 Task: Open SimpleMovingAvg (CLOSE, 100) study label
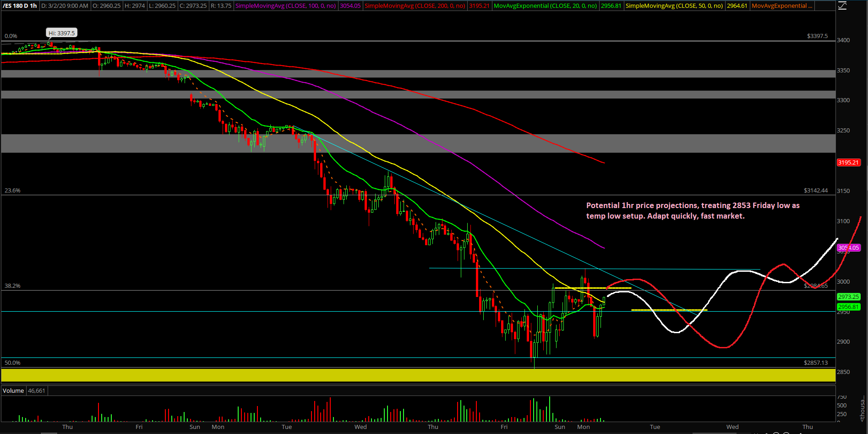[285, 6]
